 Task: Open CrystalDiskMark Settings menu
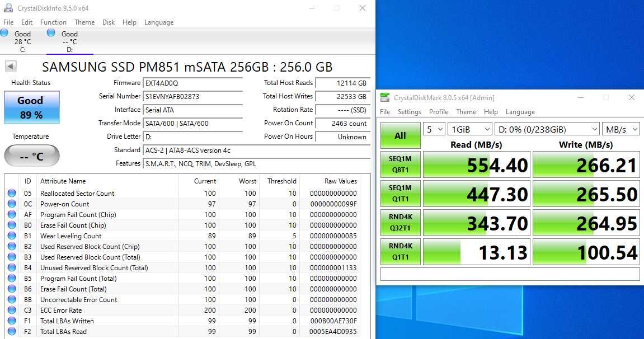click(409, 112)
